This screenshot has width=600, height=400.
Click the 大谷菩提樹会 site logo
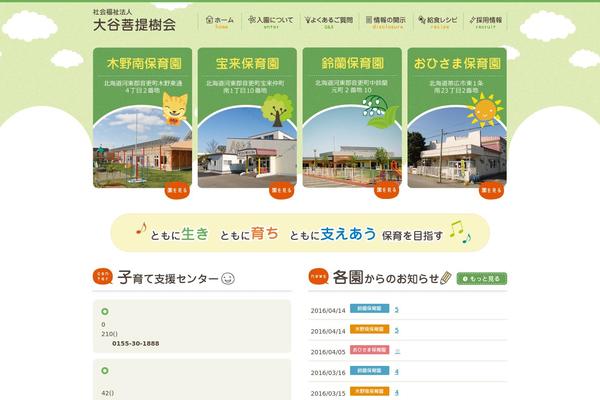point(134,21)
